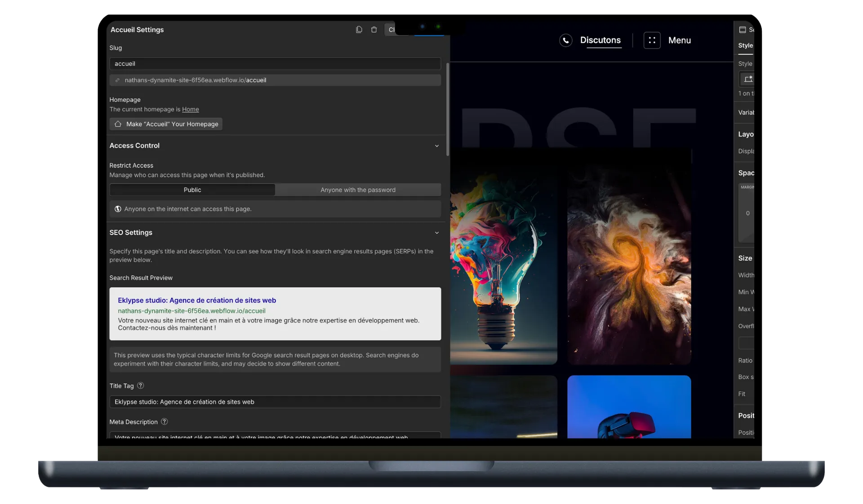This screenshot has height=504, width=863.
Task: Click "Anyone on the internet can access" note
Action: (275, 209)
